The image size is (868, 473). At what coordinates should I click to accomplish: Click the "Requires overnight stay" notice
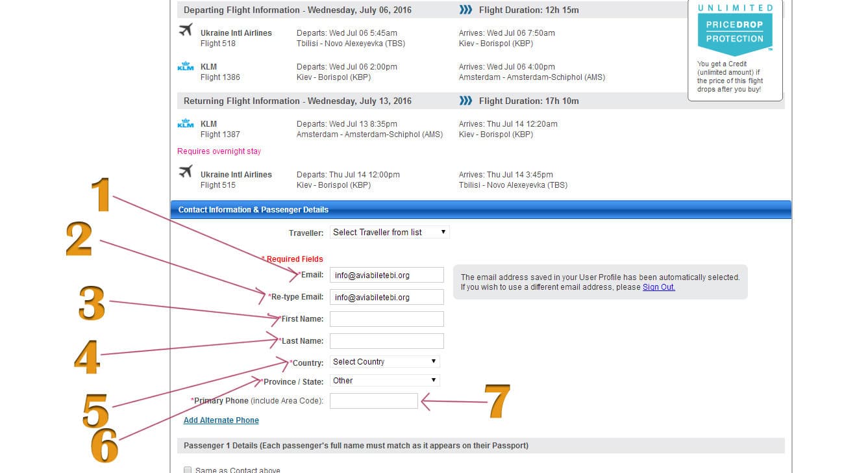point(219,151)
